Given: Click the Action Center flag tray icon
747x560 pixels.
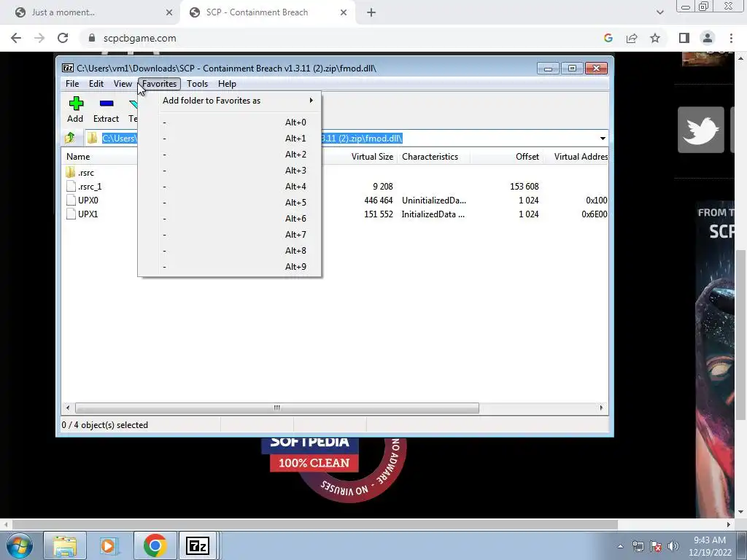Looking at the screenshot, I should coord(656,546).
